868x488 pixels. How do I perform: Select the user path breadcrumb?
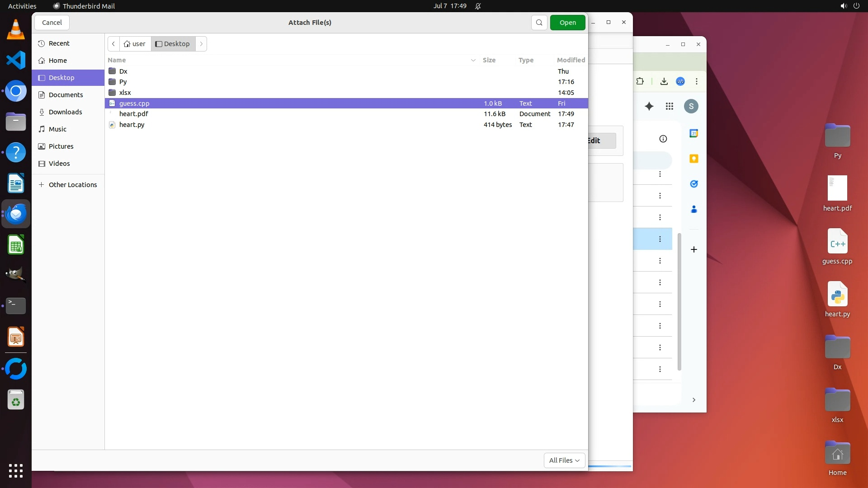pos(135,44)
